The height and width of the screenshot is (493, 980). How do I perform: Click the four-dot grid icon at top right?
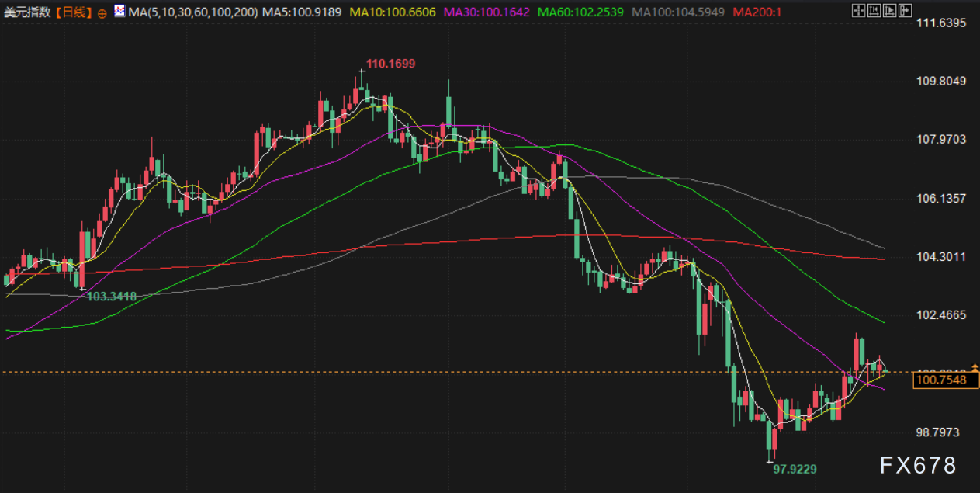tap(857, 11)
